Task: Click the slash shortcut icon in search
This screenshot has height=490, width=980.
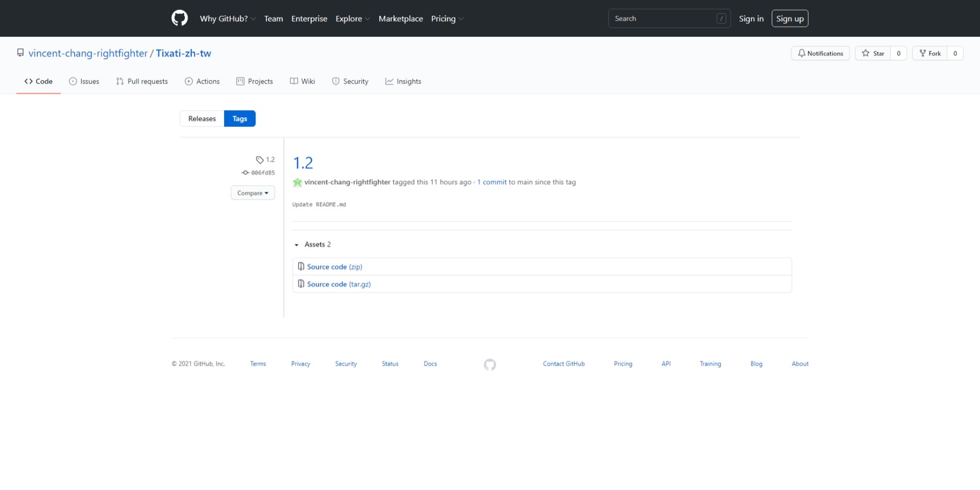Action: [x=721, y=19]
